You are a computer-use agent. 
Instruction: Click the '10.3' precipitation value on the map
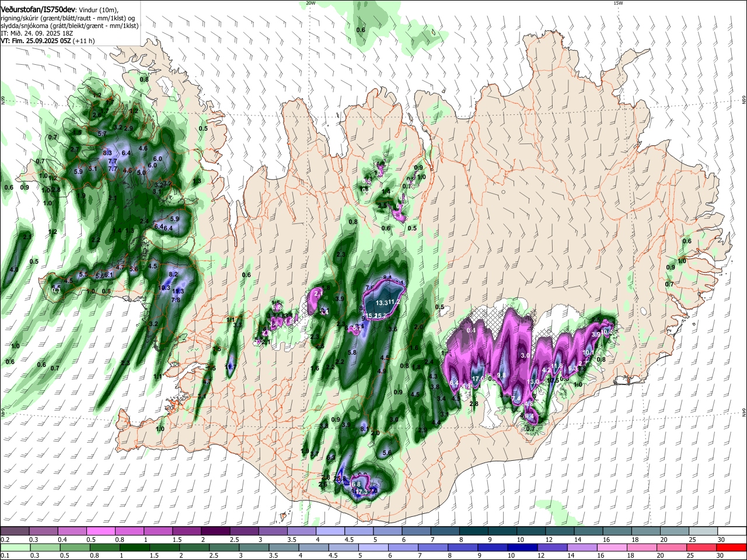tap(165, 288)
